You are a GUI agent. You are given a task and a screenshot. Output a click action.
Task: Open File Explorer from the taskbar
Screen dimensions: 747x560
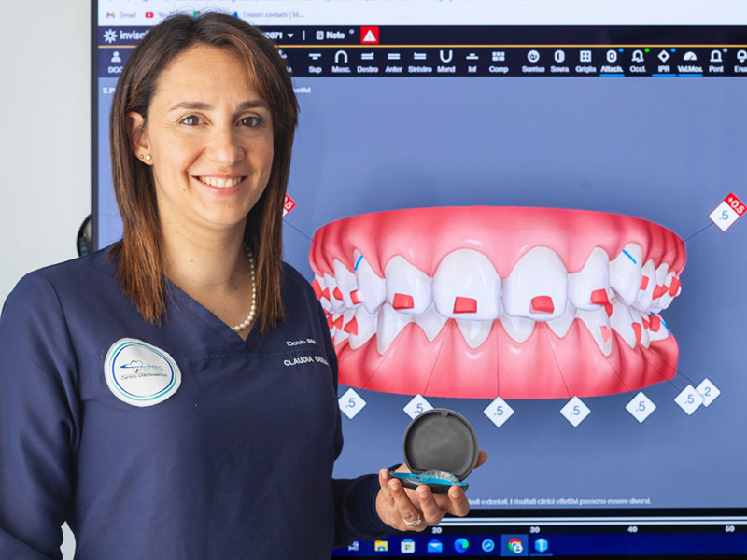[381, 546]
